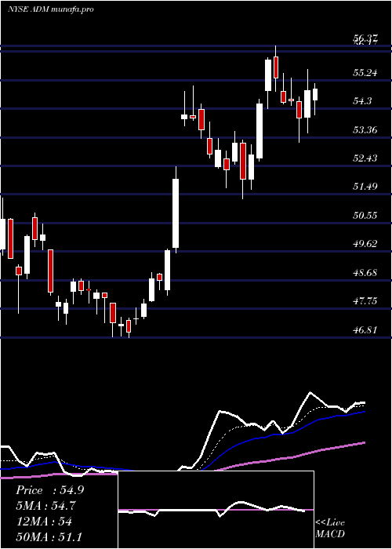Click the 5MA : 54.7 readout
This screenshot has height=549, width=392.
tap(45, 506)
